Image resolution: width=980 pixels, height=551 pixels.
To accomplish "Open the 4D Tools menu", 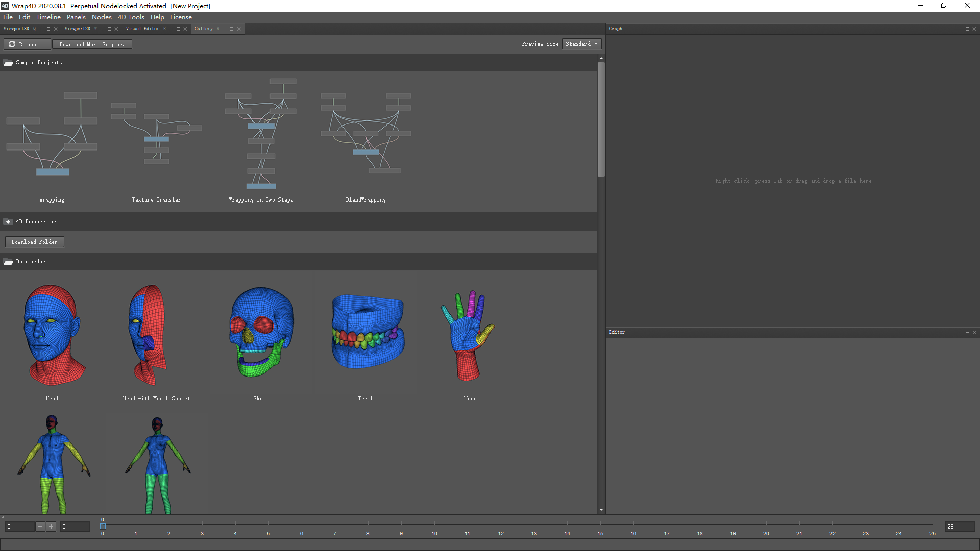I will point(131,17).
